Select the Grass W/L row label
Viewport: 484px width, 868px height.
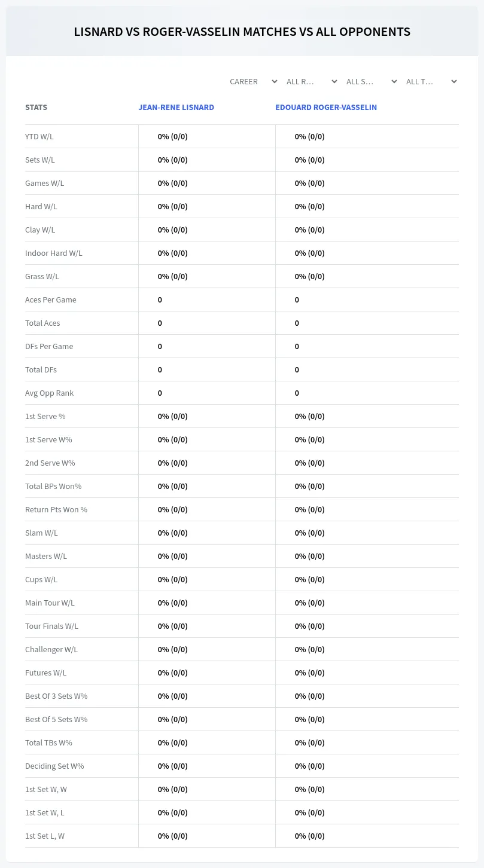[x=42, y=276]
